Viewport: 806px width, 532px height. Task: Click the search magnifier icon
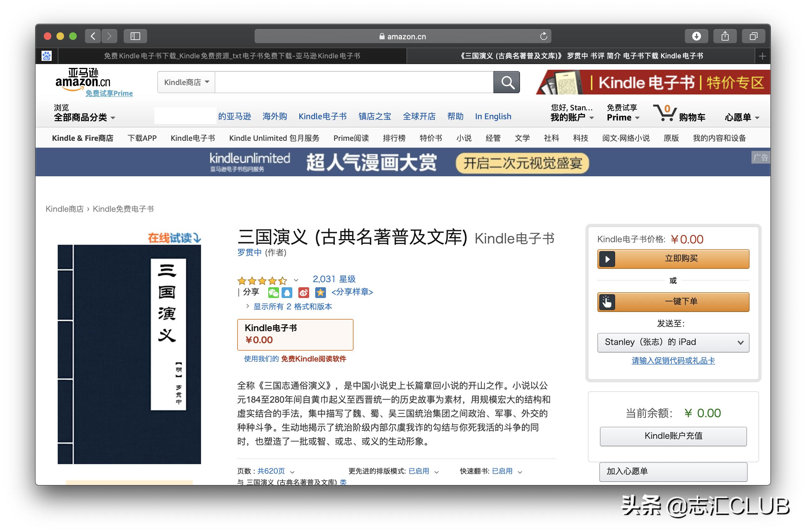tap(506, 82)
